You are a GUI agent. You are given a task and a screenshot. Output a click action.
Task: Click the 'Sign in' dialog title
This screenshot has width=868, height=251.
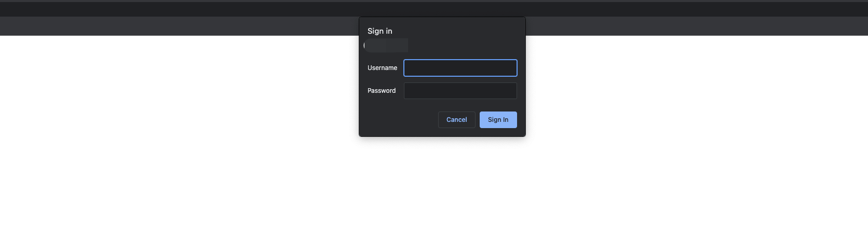point(380,31)
